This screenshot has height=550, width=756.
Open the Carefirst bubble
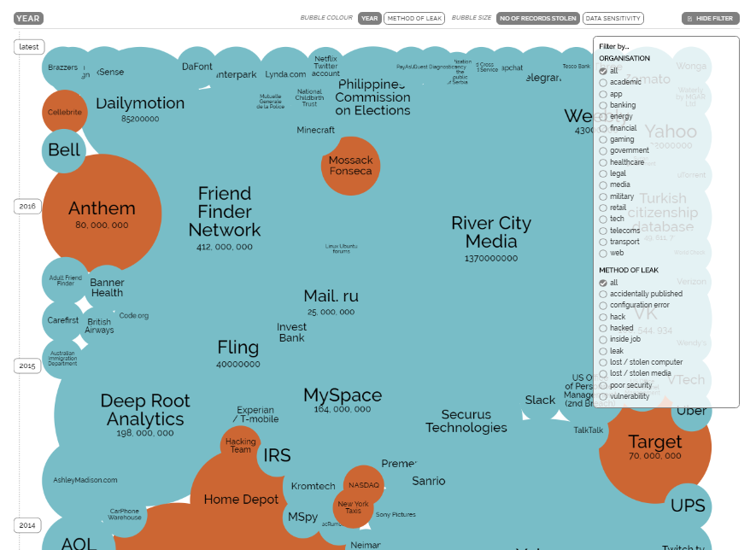point(63,320)
